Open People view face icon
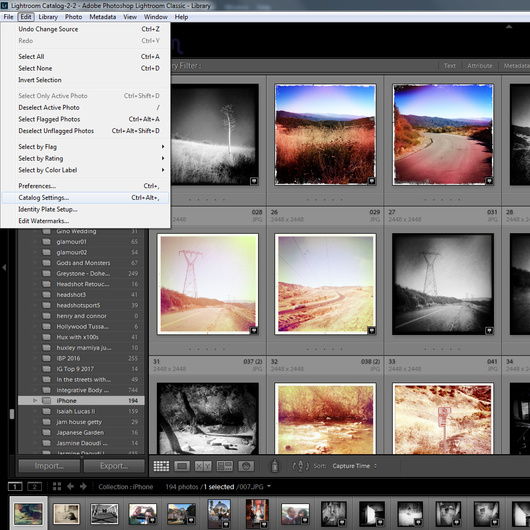This screenshot has width=530, height=530. point(246,466)
